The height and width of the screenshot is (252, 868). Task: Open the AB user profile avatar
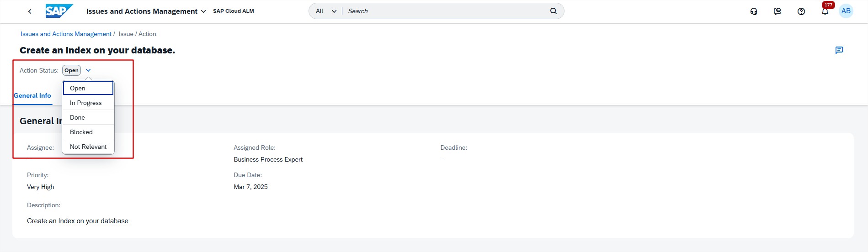tap(846, 11)
